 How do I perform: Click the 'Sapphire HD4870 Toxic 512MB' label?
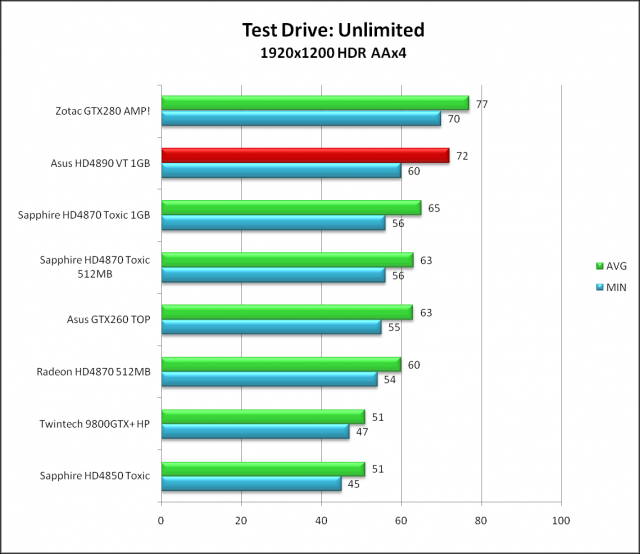[x=95, y=267]
